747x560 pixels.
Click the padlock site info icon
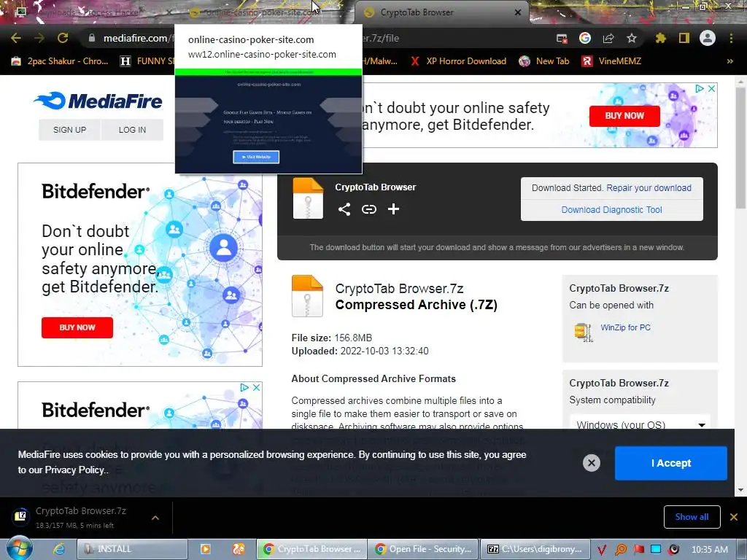[x=92, y=38]
